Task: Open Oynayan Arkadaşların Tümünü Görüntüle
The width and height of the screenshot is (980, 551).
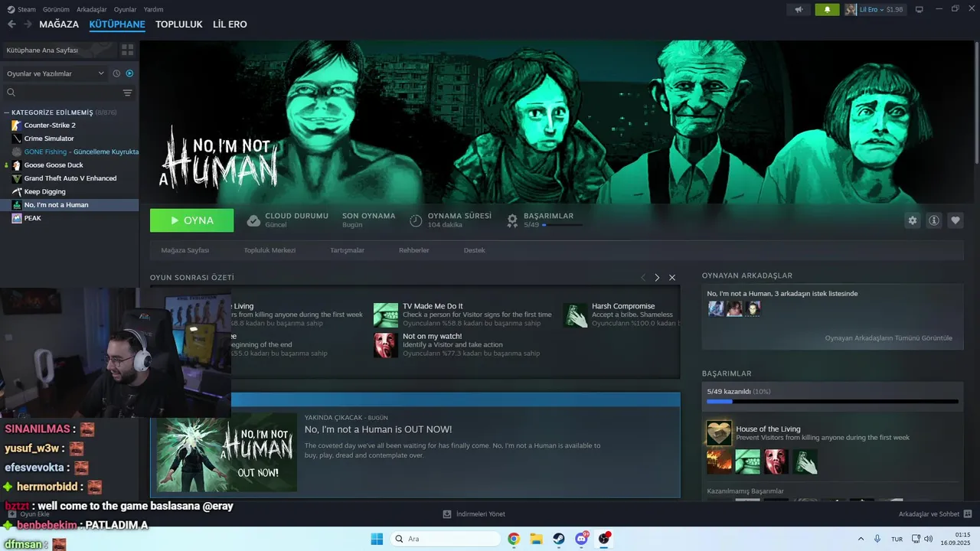Action: 889,337
